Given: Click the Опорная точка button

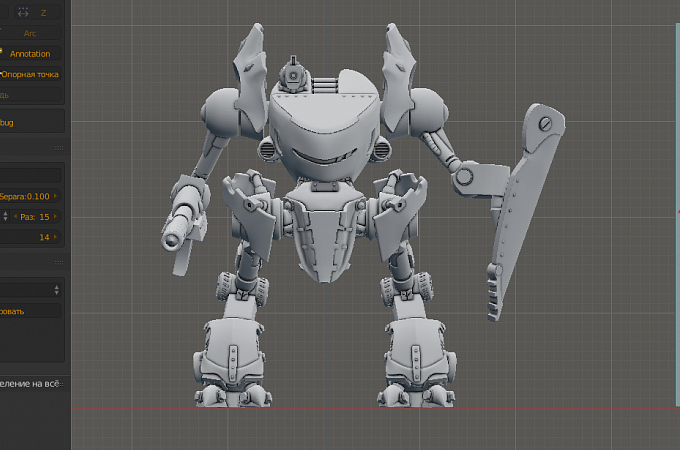Looking at the screenshot, I should click(30, 74).
